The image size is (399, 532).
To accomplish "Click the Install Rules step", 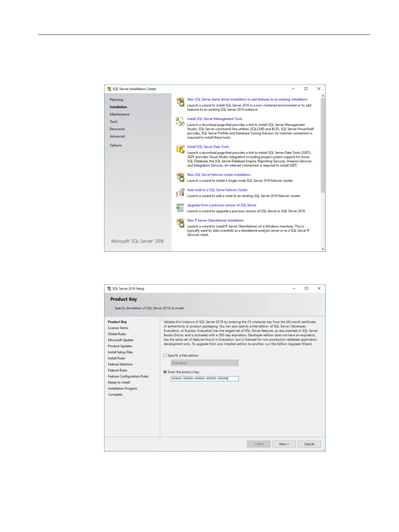I will click(x=116, y=358).
